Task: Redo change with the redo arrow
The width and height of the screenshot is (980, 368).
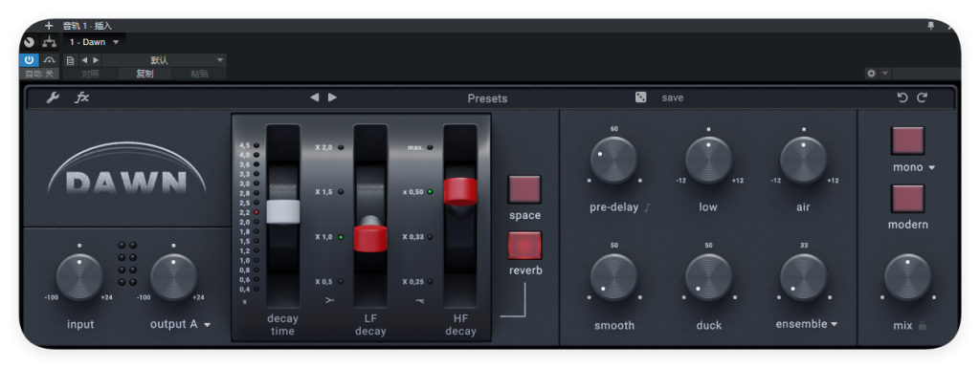Action: pyautogui.click(x=922, y=97)
